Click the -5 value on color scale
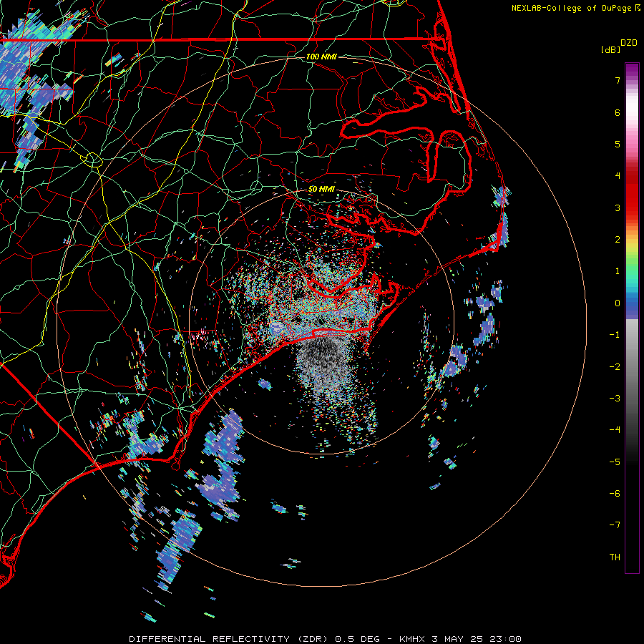 (615, 462)
